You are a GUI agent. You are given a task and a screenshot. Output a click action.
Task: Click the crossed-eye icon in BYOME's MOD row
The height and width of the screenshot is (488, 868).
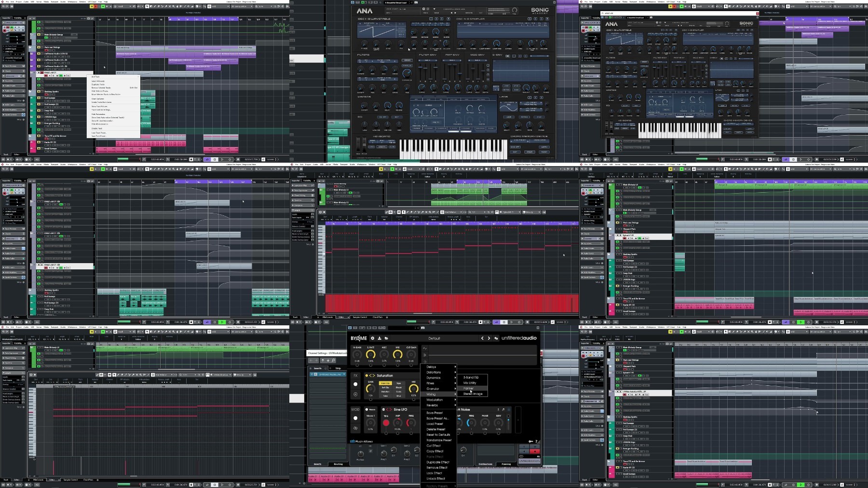click(x=355, y=428)
